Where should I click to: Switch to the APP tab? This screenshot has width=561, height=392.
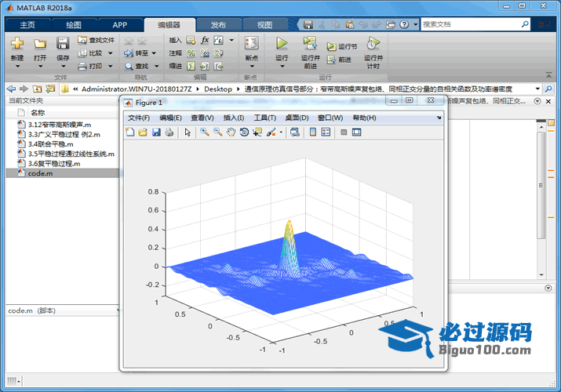[x=119, y=24]
